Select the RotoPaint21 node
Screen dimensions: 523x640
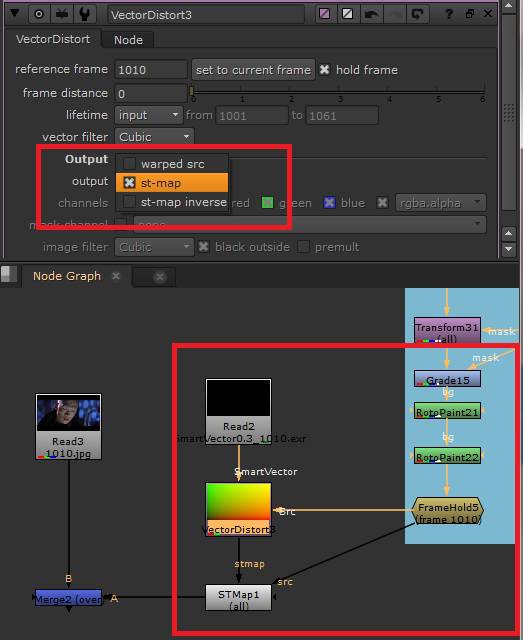tap(447, 411)
